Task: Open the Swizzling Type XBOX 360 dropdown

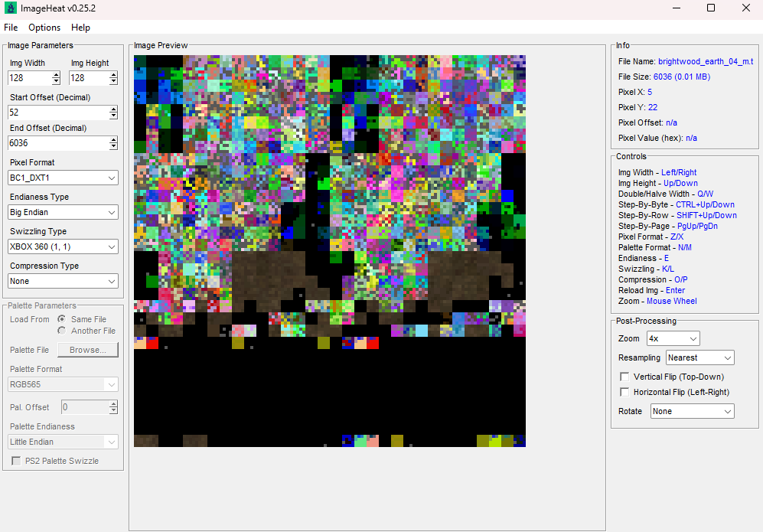Action: pyautogui.click(x=63, y=246)
